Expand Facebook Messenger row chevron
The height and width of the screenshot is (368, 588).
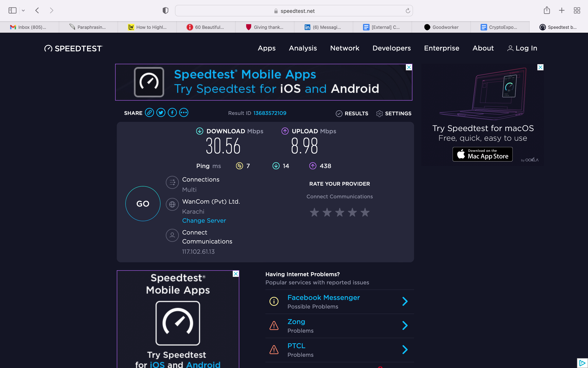(x=405, y=302)
